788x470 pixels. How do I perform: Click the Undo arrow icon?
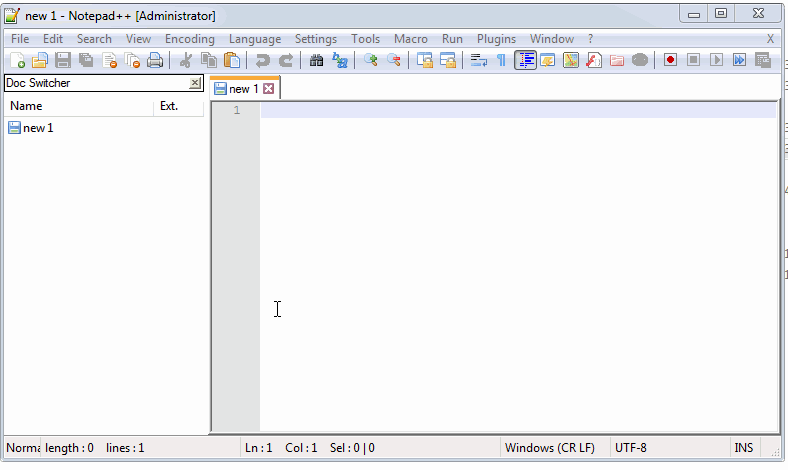pyautogui.click(x=262, y=60)
